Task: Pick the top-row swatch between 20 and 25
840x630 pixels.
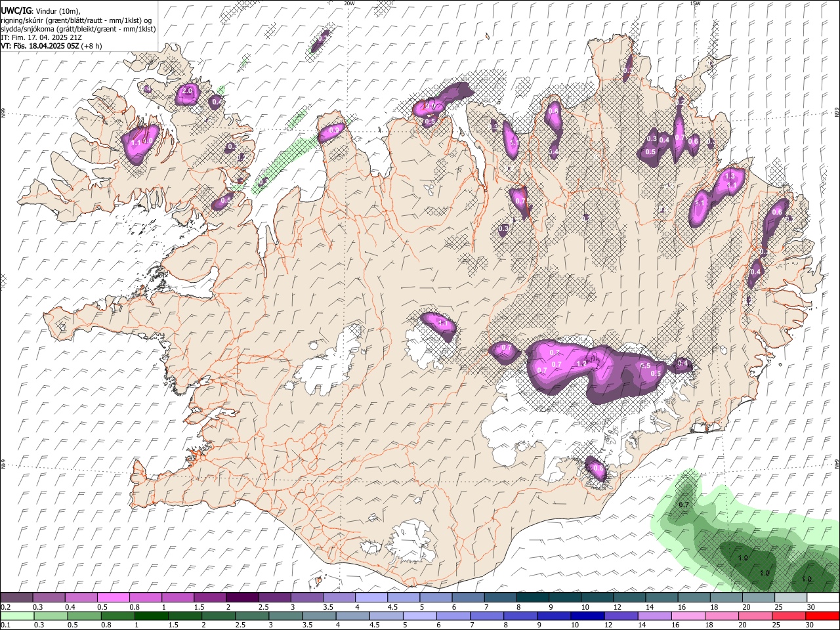Action: click(759, 597)
